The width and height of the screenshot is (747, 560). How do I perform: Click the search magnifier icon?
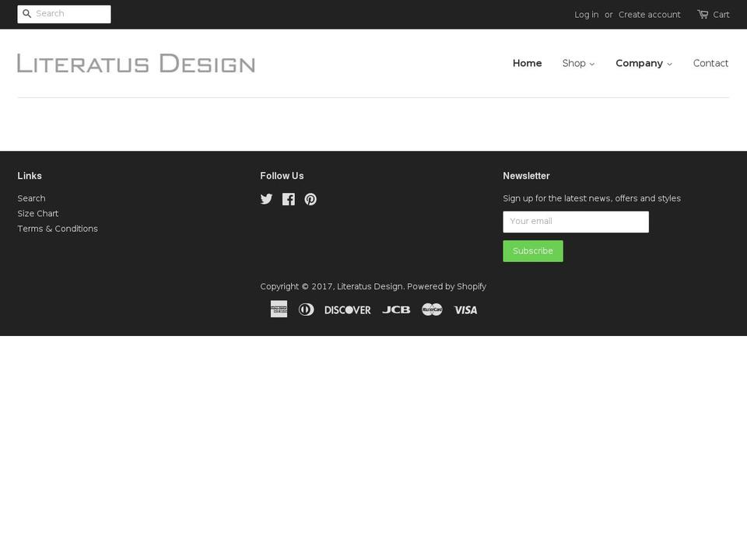(27, 14)
